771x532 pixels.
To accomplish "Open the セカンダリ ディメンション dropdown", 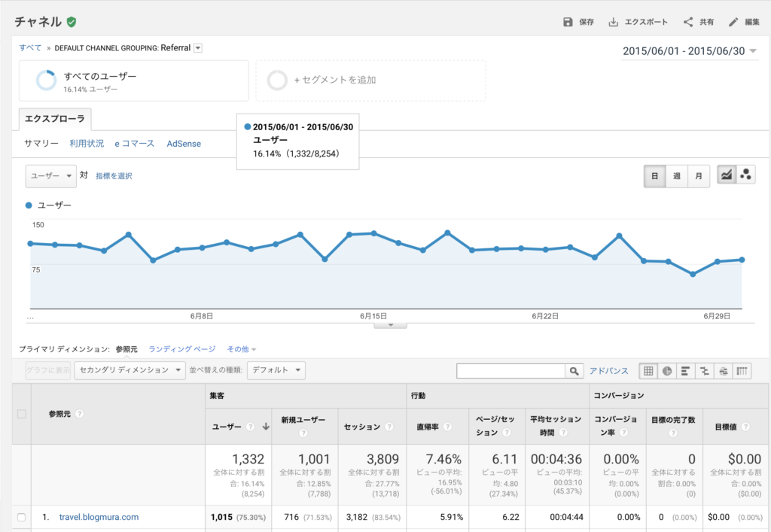I will (x=130, y=370).
